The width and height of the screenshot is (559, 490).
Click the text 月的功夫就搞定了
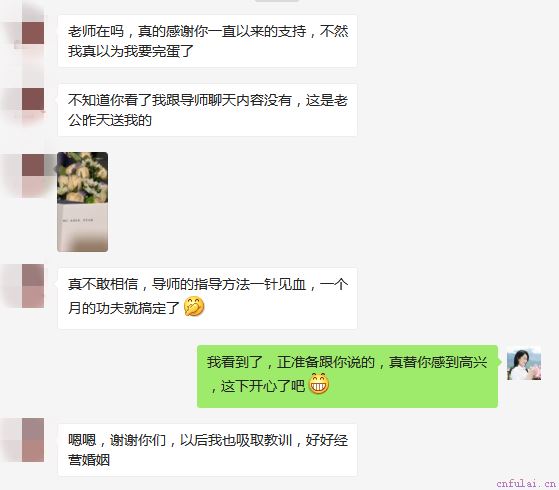pos(124,308)
